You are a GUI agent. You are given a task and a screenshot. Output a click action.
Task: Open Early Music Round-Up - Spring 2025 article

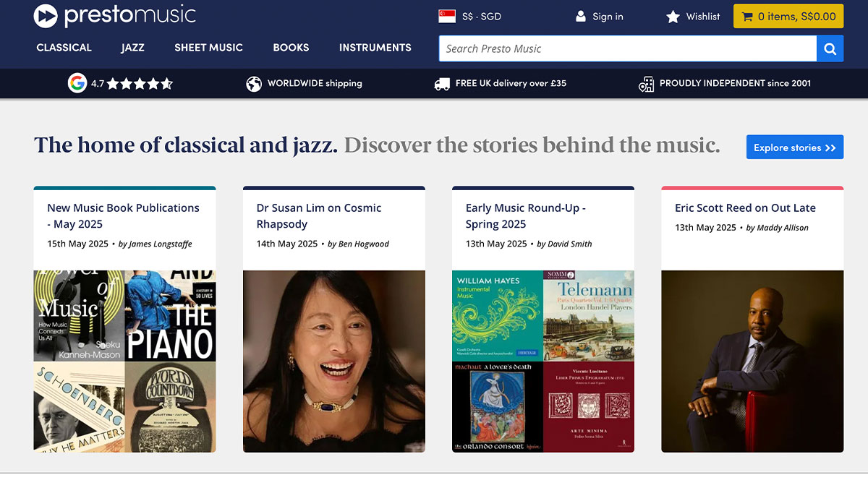(x=526, y=216)
